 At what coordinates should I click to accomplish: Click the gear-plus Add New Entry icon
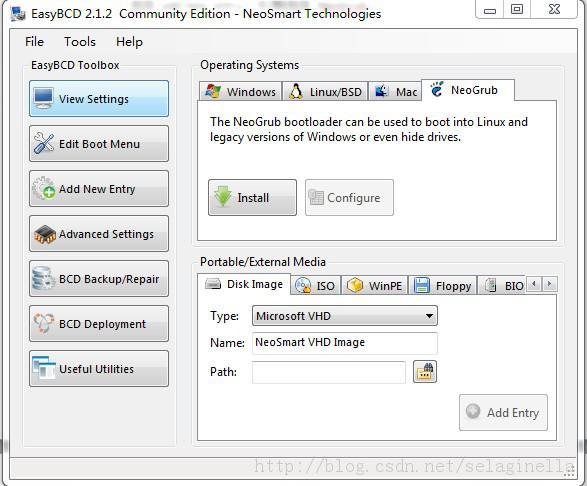43,188
